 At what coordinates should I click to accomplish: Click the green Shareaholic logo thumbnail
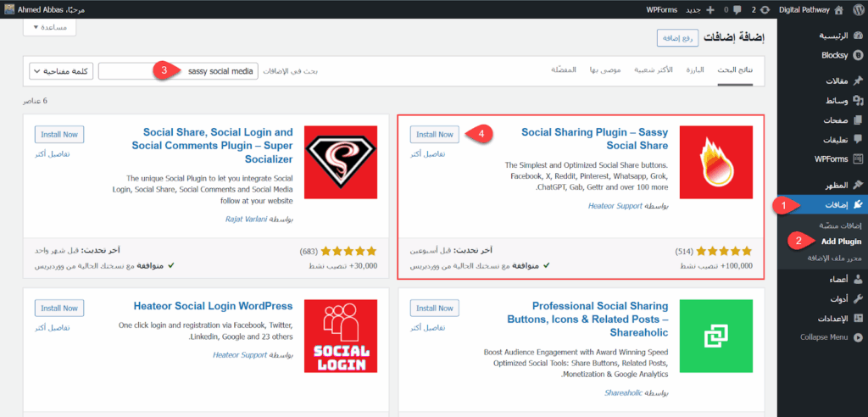(715, 336)
